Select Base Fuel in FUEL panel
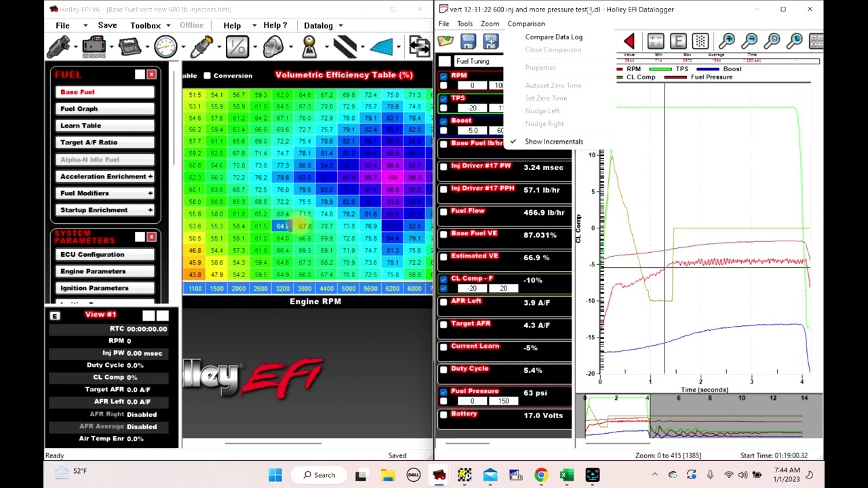Viewport: 868px width, 488px height. pos(105,92)
